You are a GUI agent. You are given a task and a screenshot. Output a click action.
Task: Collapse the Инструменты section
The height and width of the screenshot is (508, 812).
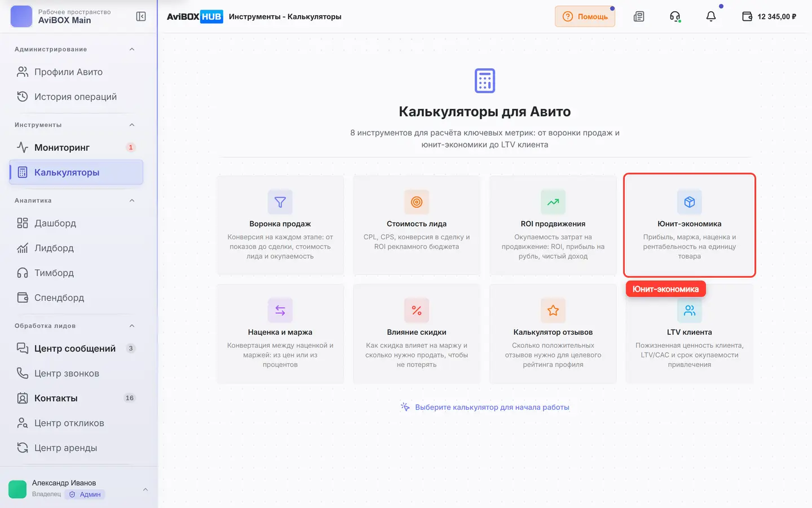(x=132, y=125)
